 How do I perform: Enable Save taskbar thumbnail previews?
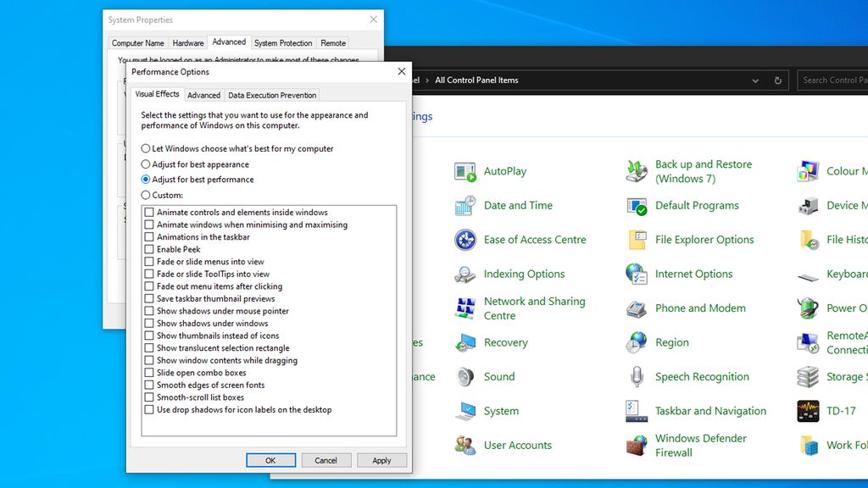(149, 299)
